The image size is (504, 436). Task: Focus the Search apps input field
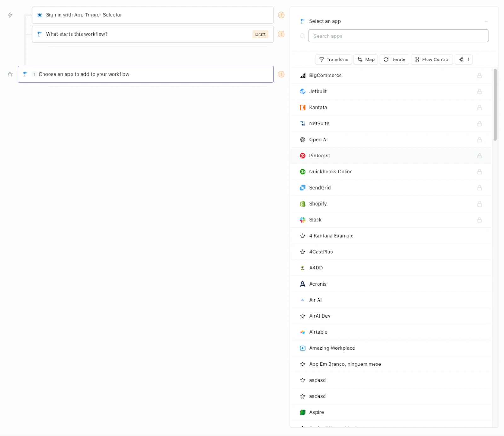click(398, 36)
